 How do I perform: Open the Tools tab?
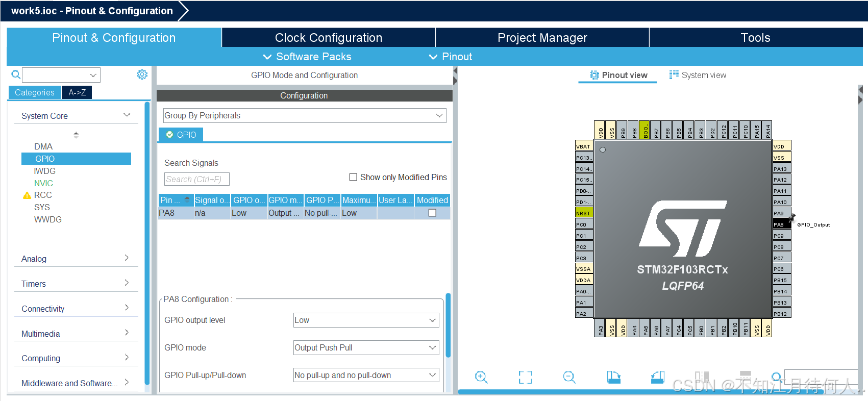pos(756,38)
